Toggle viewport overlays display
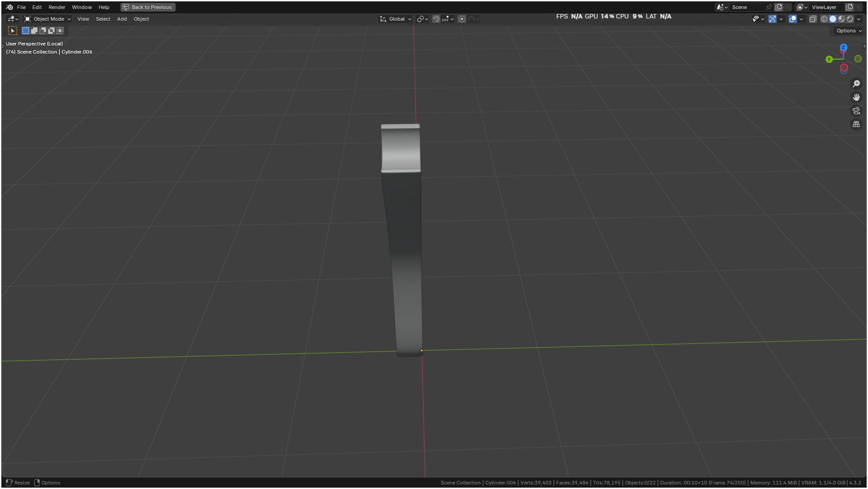The width and height of the screenshot is (868, 489). 793,19
